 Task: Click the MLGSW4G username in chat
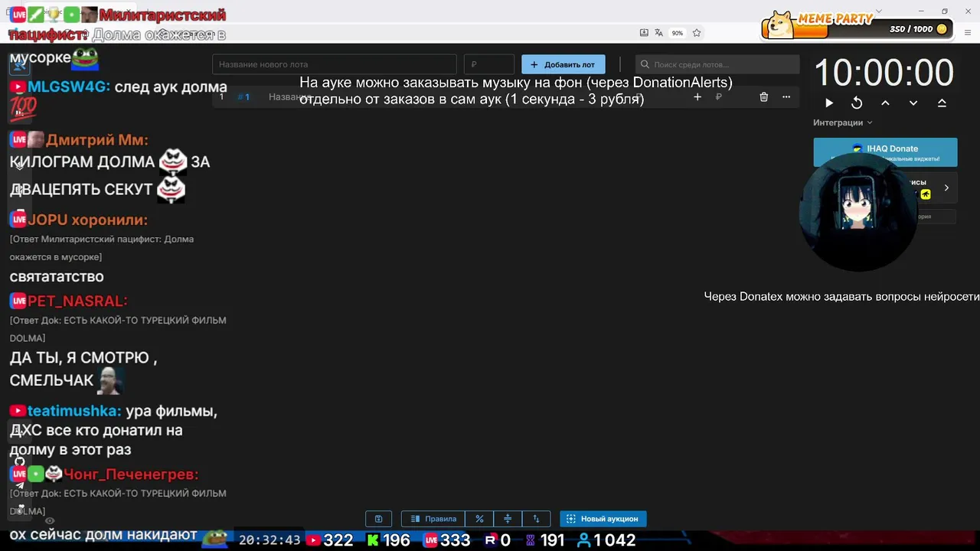(x=68, y=87)
